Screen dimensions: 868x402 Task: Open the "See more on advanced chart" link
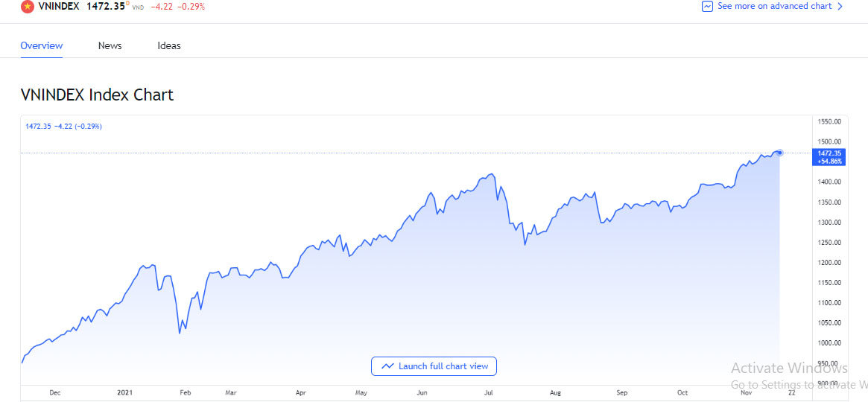(774, 6)
